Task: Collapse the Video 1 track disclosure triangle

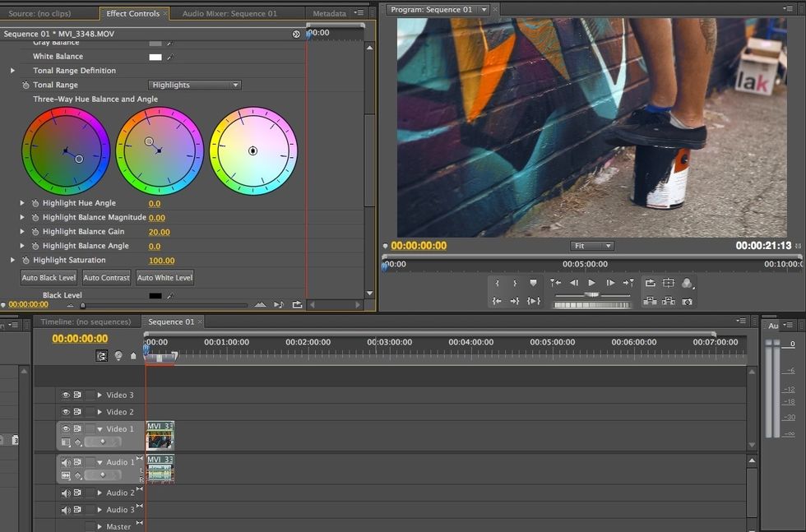Action: point(100,428)
